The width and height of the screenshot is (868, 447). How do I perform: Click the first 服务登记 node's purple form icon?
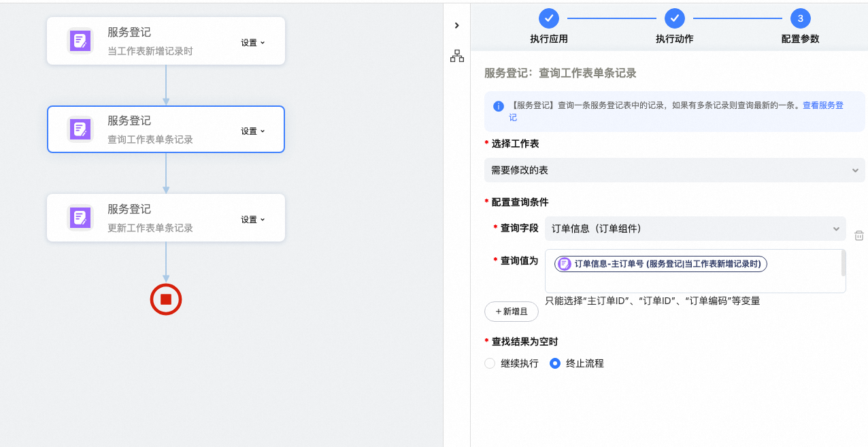point(80,41)
